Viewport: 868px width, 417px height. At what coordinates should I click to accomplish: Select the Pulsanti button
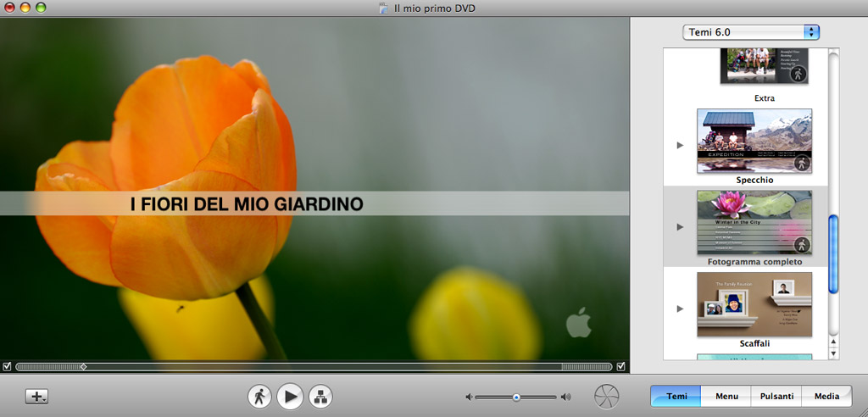(776, 396)
